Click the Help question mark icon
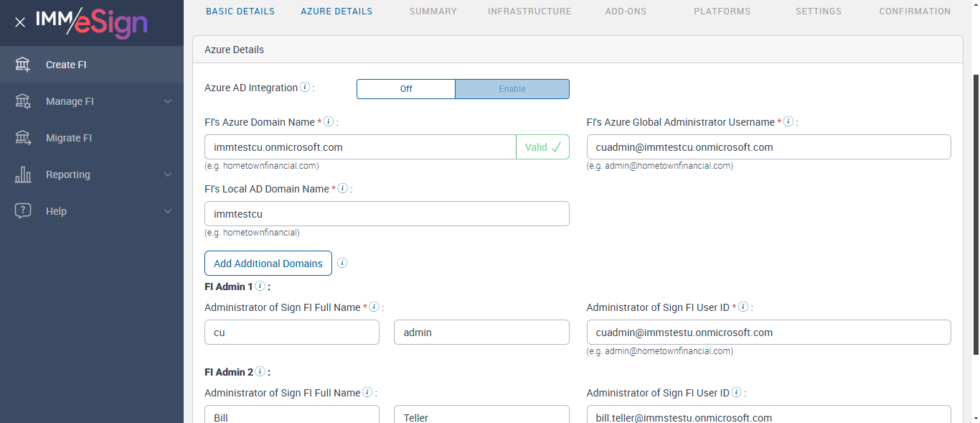980x423 pixels. [23, 211]
